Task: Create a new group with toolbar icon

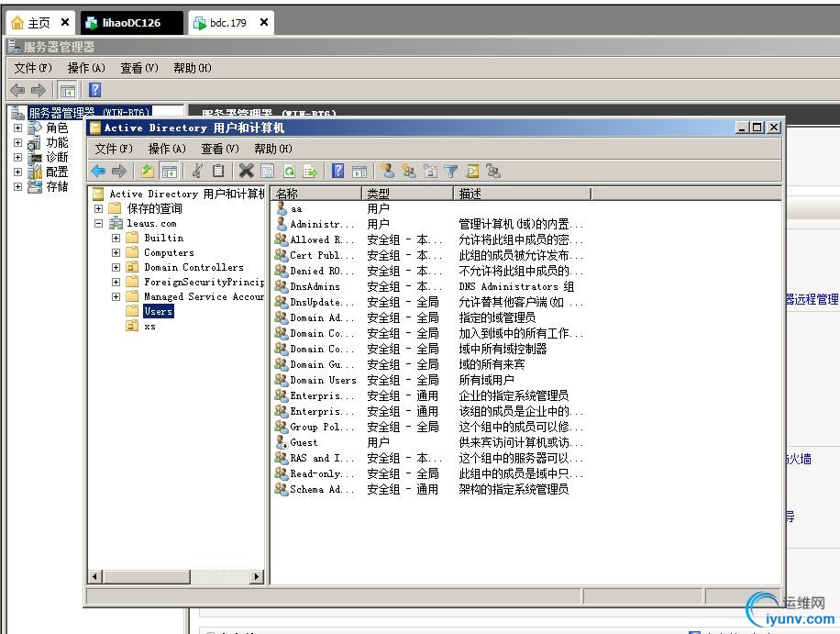Action: 409,171
